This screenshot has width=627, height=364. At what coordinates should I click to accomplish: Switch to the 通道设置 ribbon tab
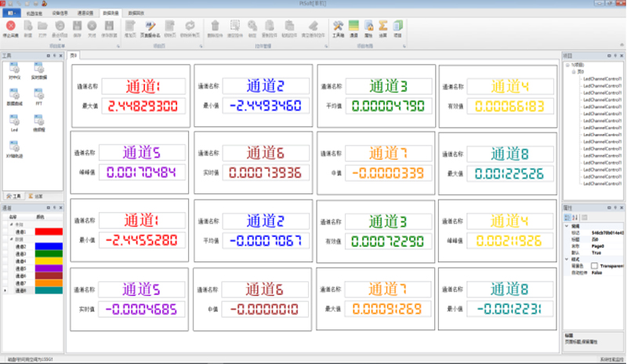tap(85, 13)
